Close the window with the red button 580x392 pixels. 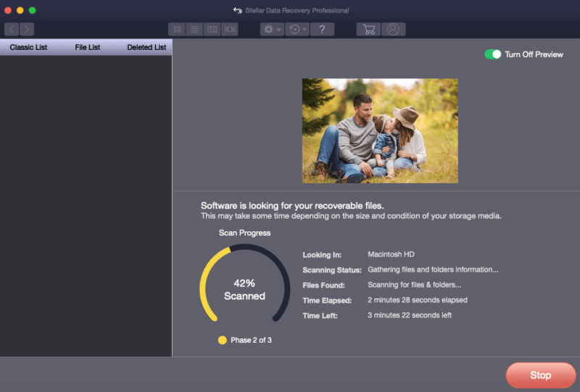[x=8, y=10]
